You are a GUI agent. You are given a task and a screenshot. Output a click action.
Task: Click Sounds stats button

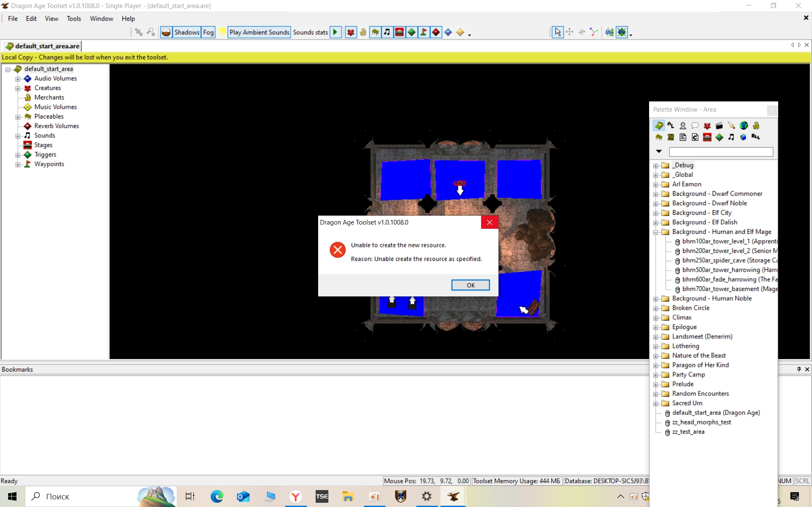coord(310,32)
